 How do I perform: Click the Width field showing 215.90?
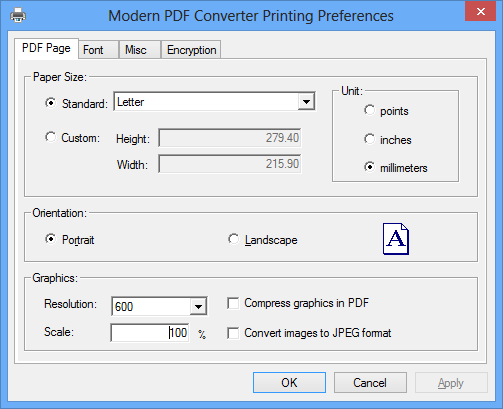tap(230, 164)
